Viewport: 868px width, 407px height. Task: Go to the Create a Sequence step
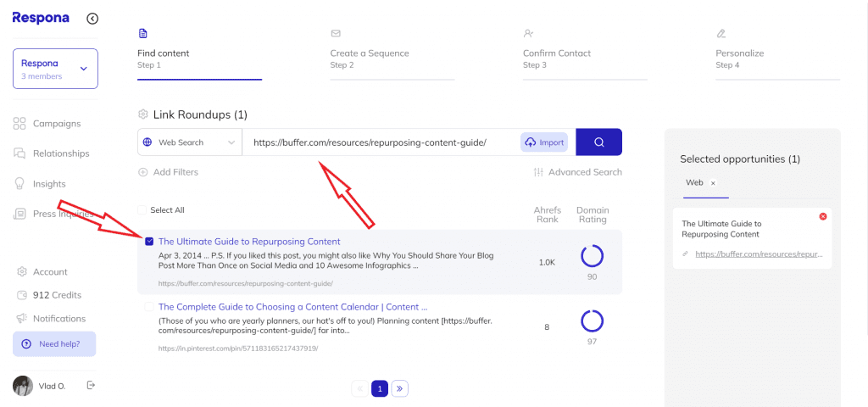tap(370, 53)
